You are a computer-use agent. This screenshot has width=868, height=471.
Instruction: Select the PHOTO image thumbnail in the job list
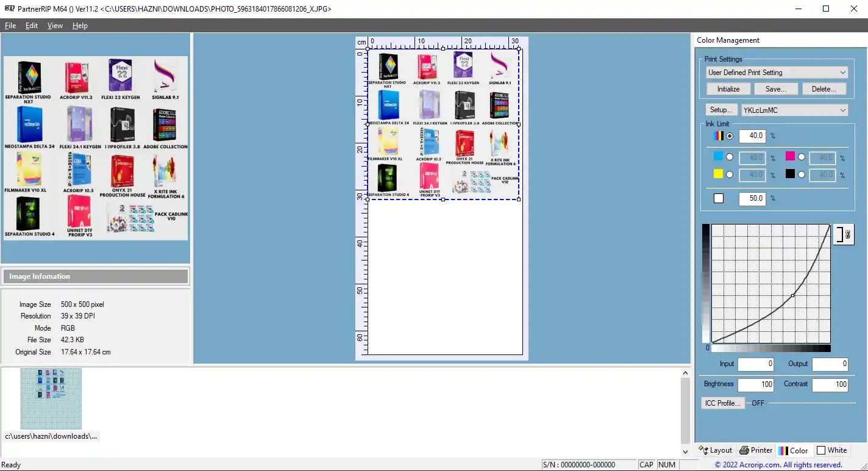(51, 399)
